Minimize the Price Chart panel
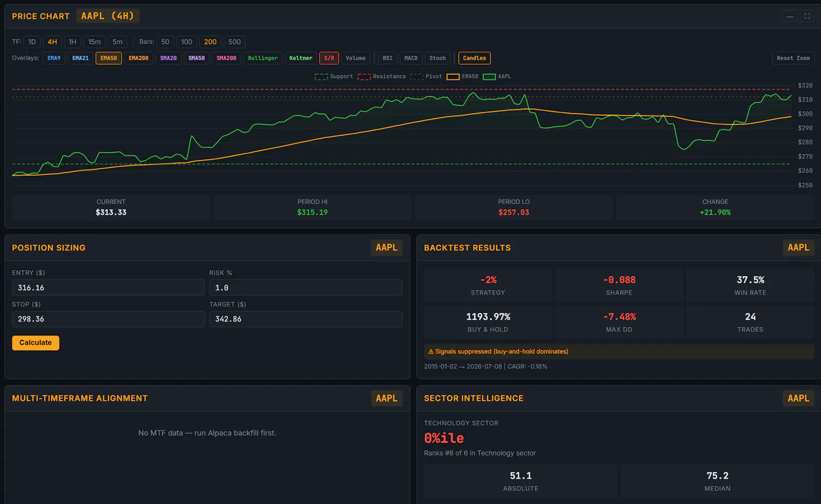Viewport: 821px width, 504px height. (x=790, y=16)
